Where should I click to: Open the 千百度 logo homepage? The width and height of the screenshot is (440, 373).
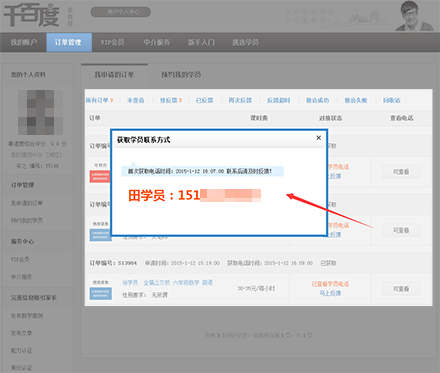click(31, 15)
